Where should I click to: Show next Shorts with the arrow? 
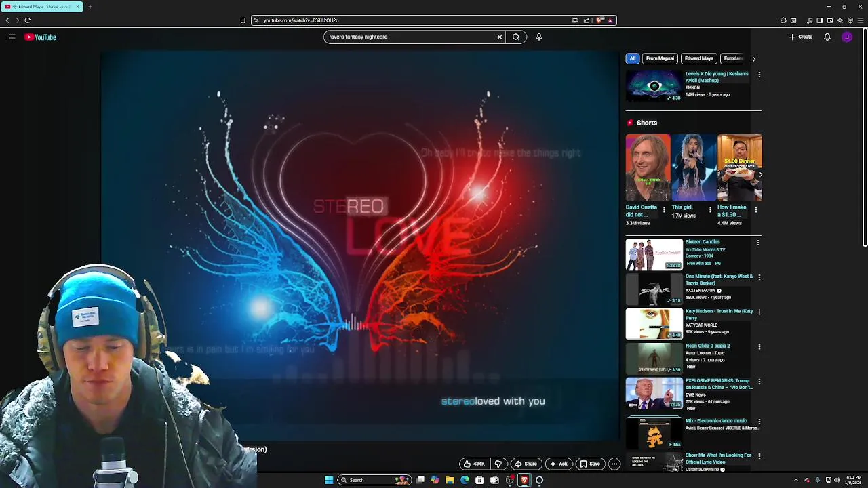[759, 174]
